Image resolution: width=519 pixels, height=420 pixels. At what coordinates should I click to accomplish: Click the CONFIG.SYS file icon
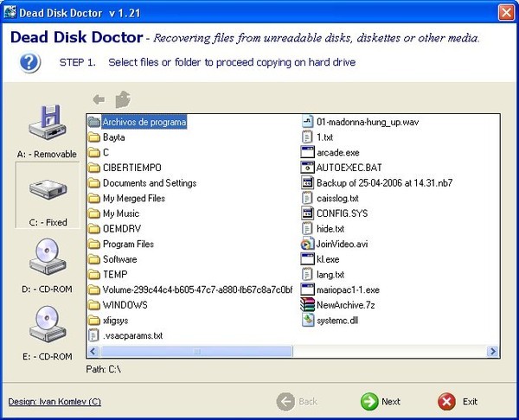[x=307, y=213]
